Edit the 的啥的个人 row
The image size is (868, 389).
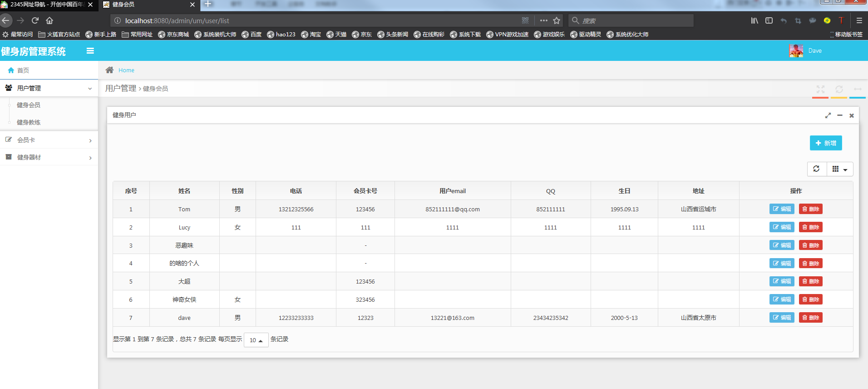782,264
